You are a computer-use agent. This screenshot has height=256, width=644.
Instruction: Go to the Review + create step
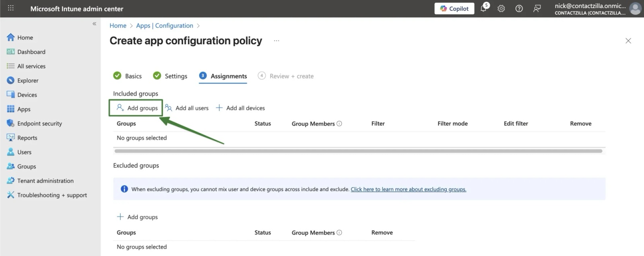tap(286, 76)
